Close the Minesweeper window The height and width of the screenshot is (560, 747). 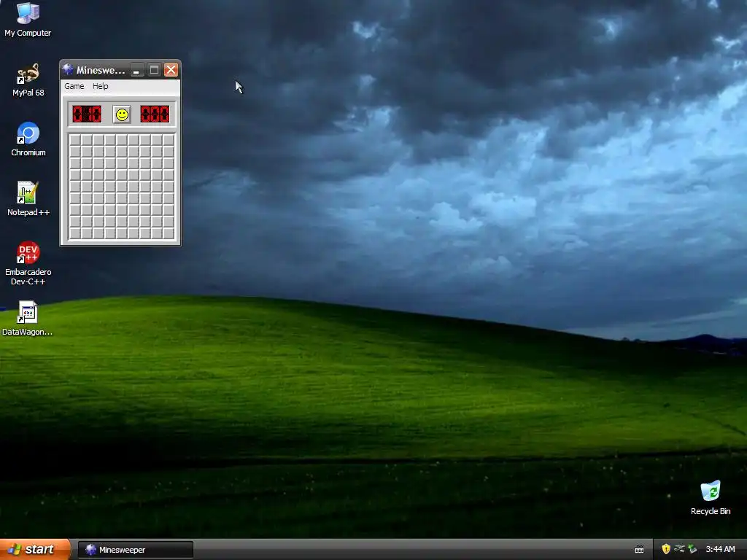pos(171,70)
